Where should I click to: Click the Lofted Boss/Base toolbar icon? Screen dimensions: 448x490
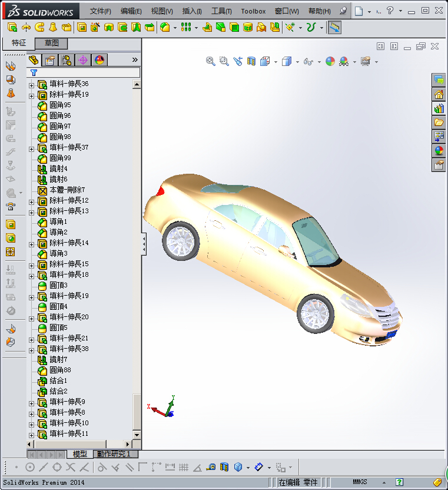[53, 28]
